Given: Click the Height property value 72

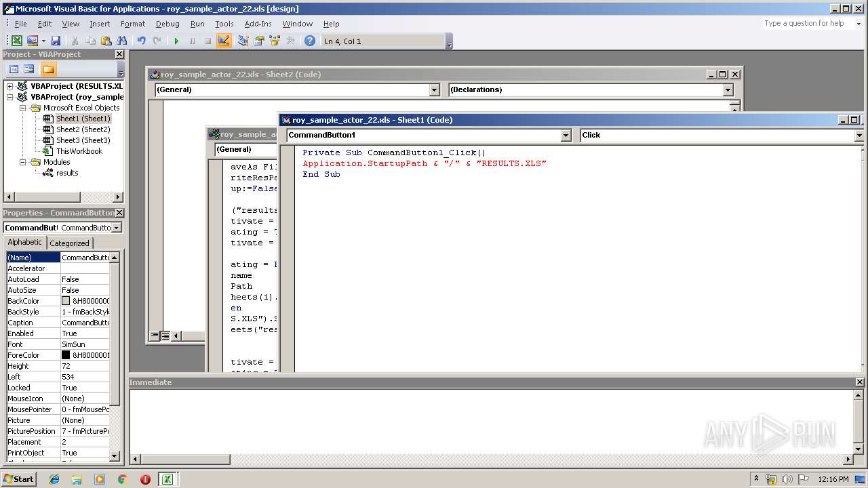Looking at the screenshot, I should (85, 366).
